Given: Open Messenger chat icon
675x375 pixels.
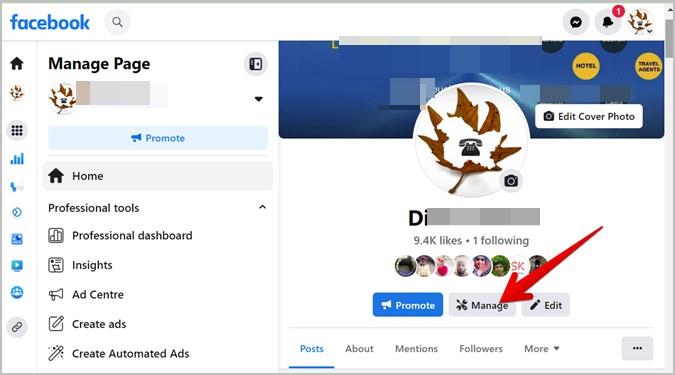Looking at the screenshot, I should coord(576,22).
